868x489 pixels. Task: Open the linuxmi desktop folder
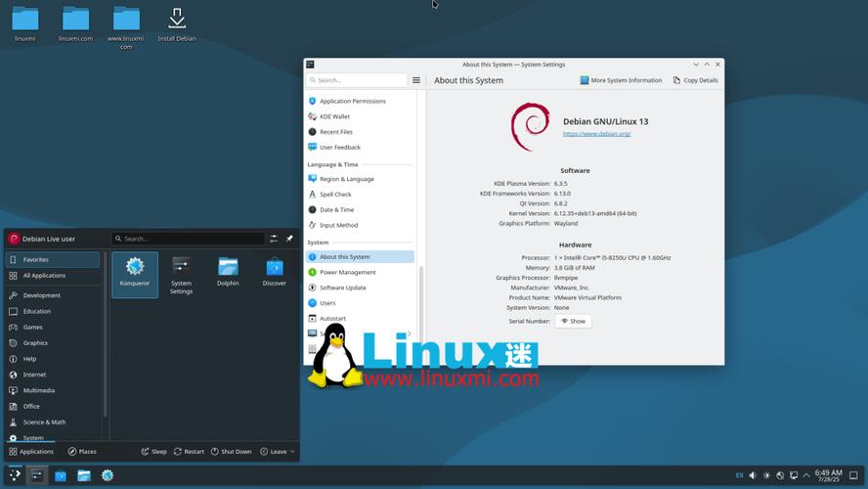point(24,23)
